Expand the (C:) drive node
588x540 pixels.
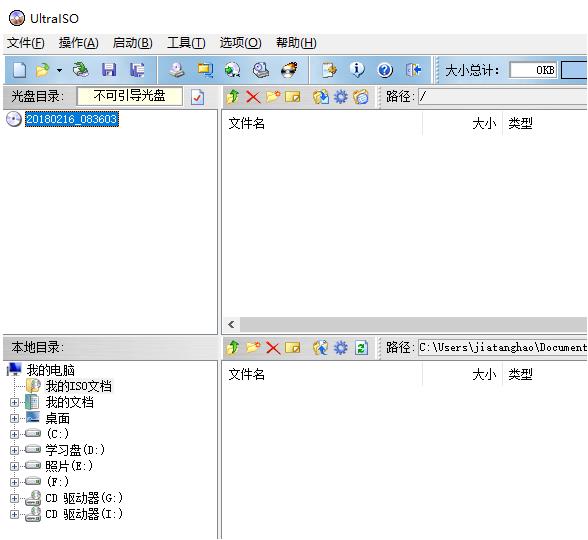click(14, 434)
